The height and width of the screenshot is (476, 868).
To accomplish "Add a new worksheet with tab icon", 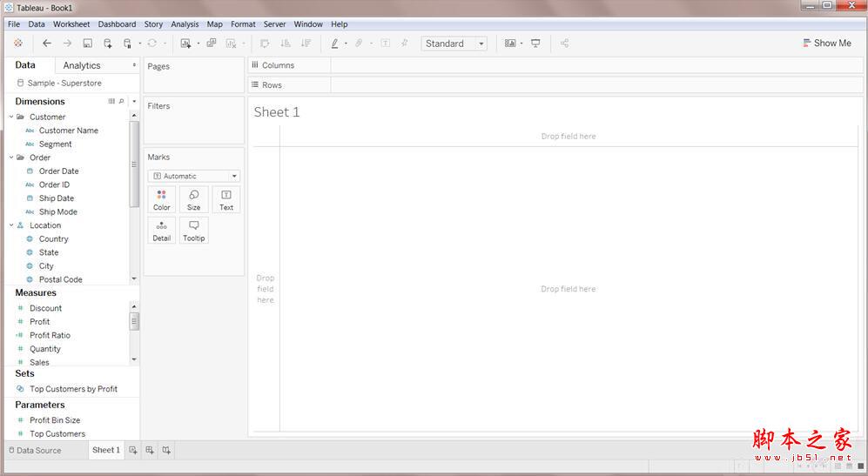I will click(x=133, y=450).
